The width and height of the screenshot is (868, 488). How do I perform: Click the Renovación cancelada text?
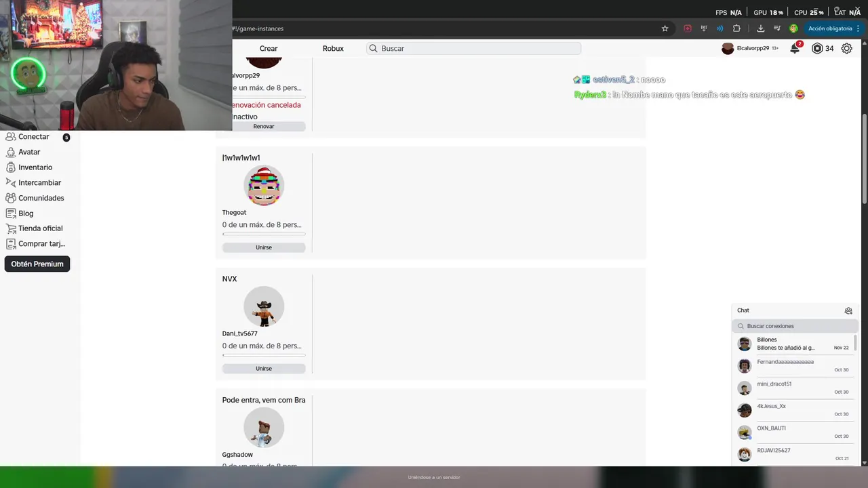tap(267, 105)
